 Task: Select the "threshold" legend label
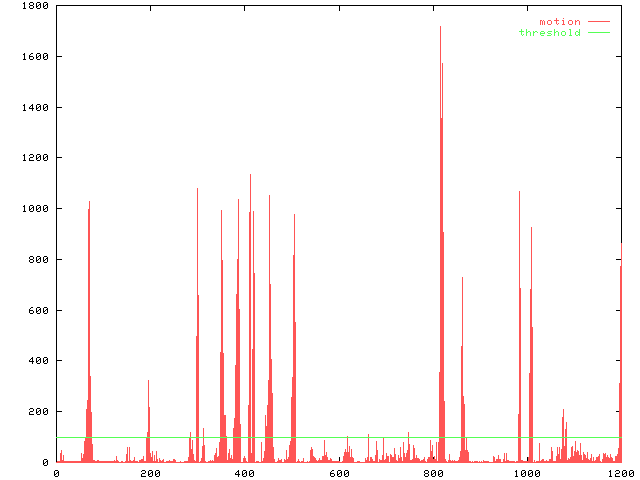(x=549, y=33)
